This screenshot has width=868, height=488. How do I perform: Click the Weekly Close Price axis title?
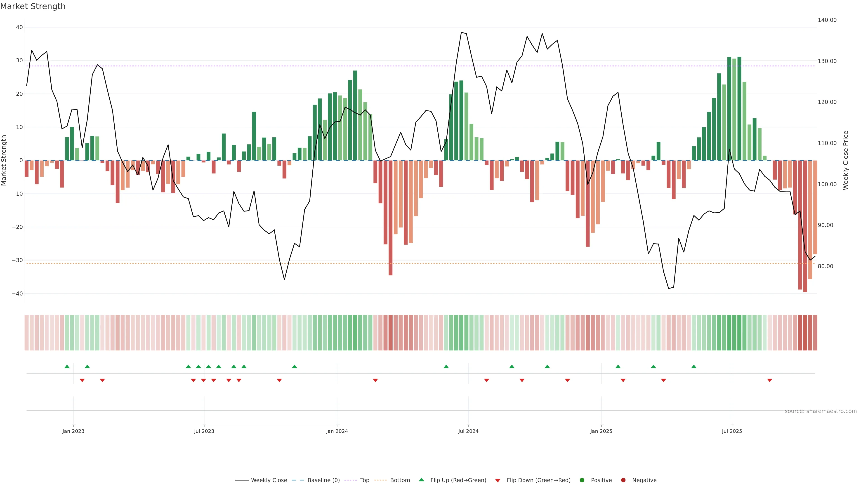(846, 160)
